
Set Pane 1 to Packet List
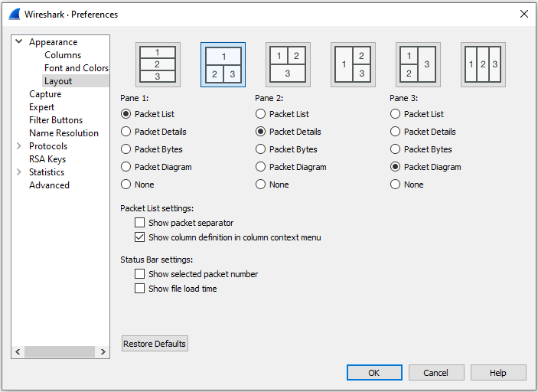(148, 114)
